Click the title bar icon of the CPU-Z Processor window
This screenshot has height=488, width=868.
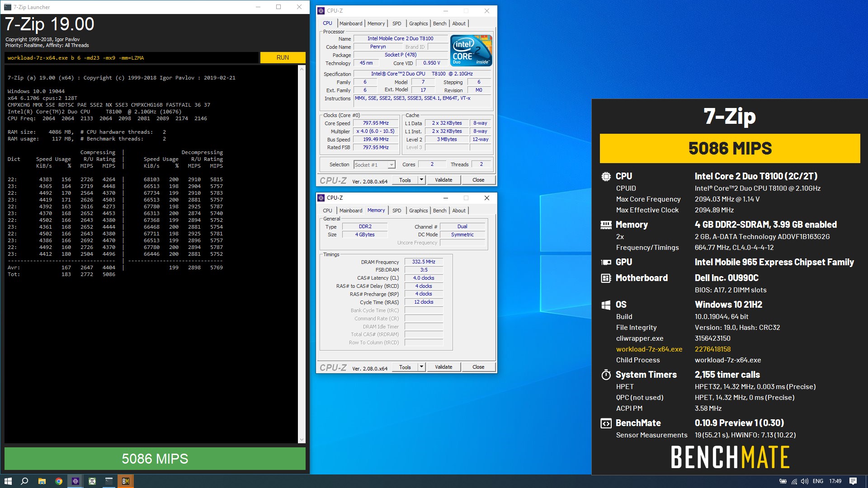click(321, 10)
